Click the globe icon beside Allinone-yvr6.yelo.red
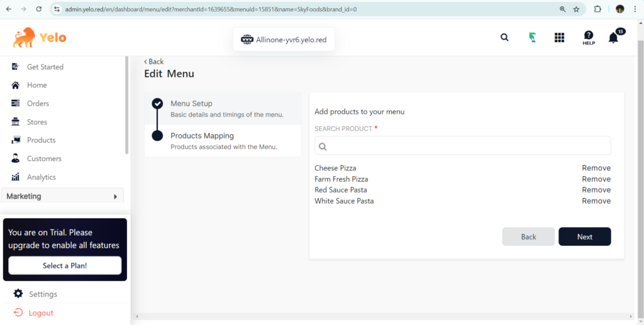 click(x=247, y=40)
